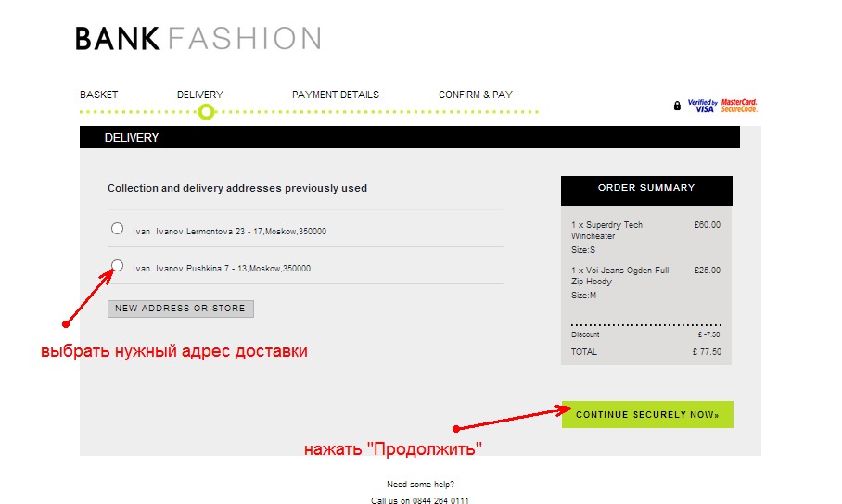
Task: Click the Bank Fashion logo
Action: [198, 38]
